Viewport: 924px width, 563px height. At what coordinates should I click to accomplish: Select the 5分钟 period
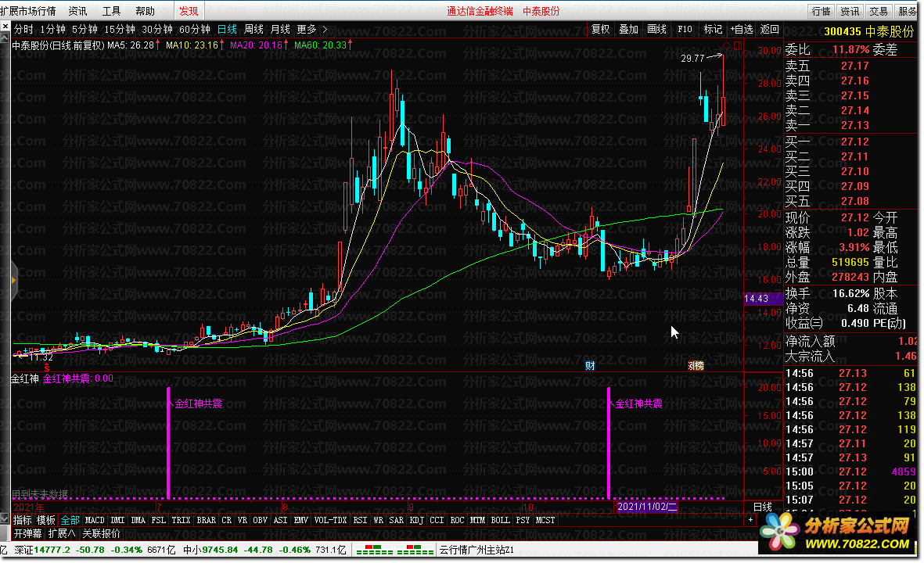[84, 29]
